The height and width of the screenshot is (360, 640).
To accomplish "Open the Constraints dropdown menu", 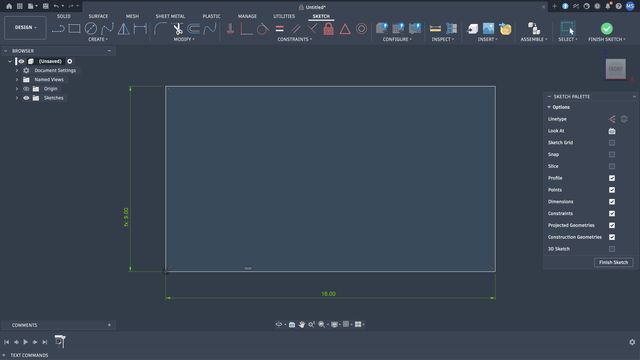I will point(294,39).
